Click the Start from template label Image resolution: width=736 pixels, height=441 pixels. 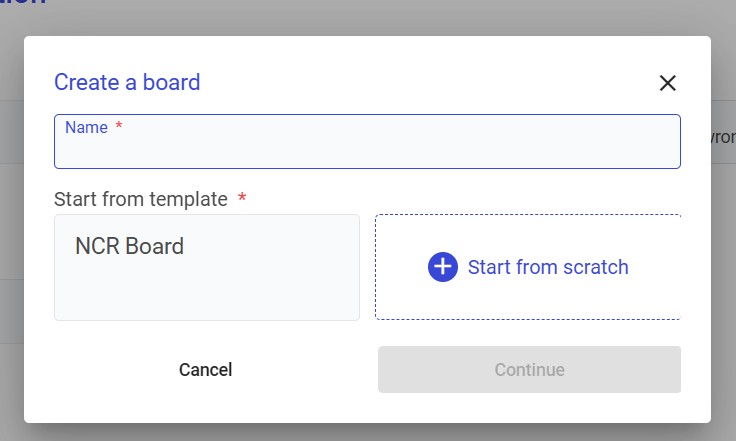pos(141,199)
